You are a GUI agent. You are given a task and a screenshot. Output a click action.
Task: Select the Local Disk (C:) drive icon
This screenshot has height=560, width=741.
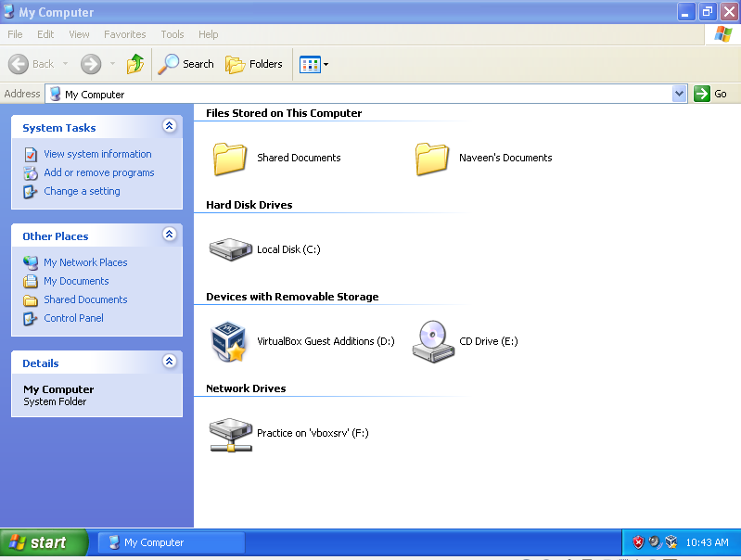click(x=231, y=249)
